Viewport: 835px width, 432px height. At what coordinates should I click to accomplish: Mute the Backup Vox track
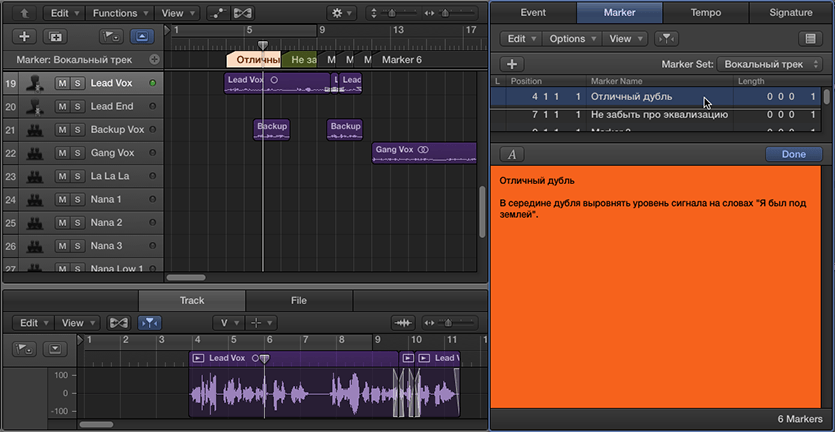[62, 129]
